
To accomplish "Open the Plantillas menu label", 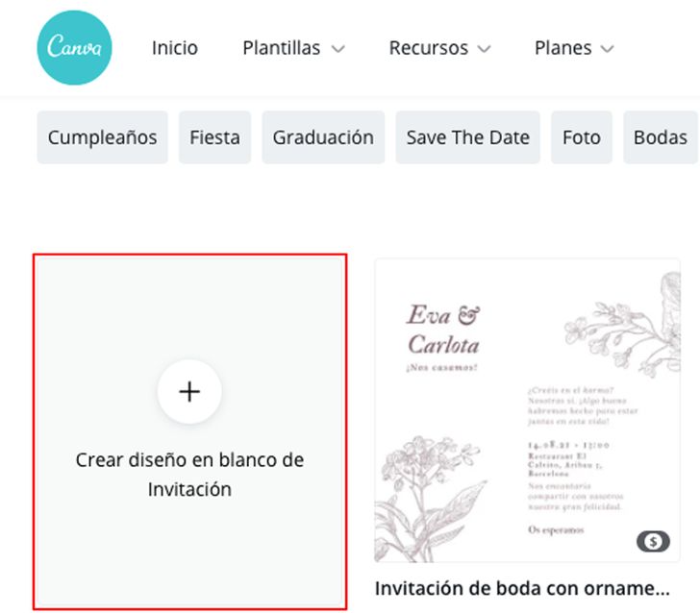I will pyautogui.click(x=281, y=48).
